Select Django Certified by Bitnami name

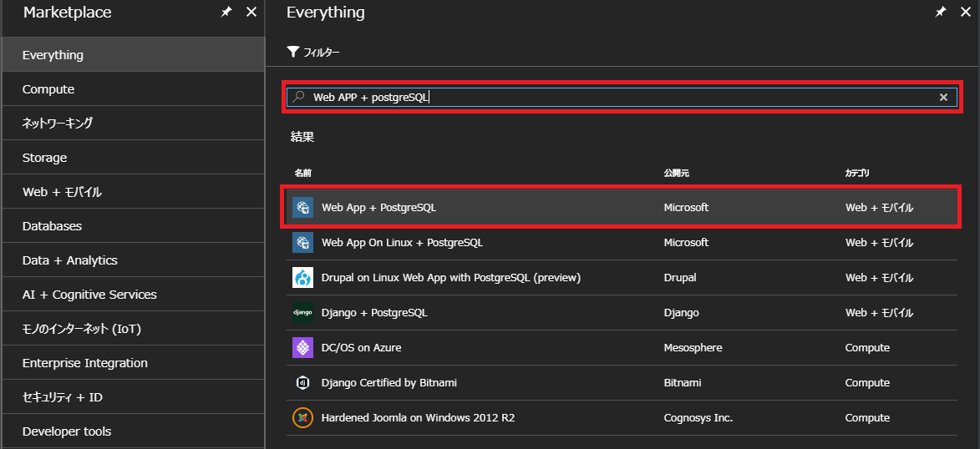tap(388, 382)
